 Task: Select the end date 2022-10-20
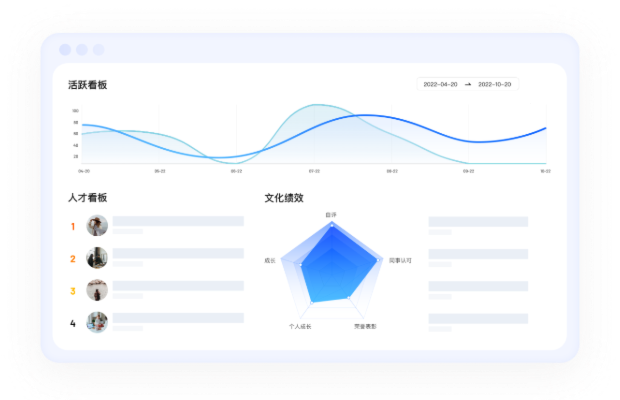pos(494,85)
